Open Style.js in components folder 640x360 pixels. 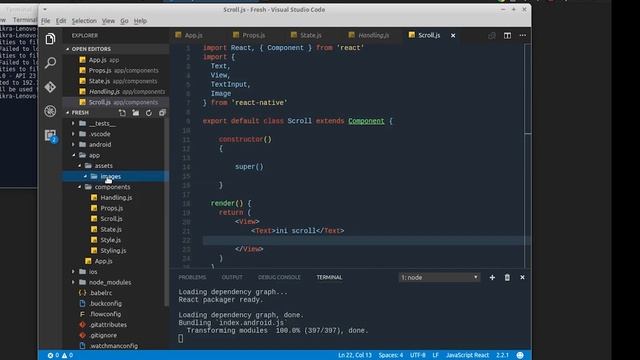click(x=111, y=240)
